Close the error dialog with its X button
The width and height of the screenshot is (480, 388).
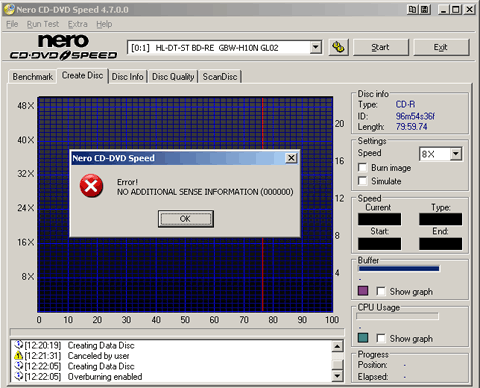pos(291,158)
